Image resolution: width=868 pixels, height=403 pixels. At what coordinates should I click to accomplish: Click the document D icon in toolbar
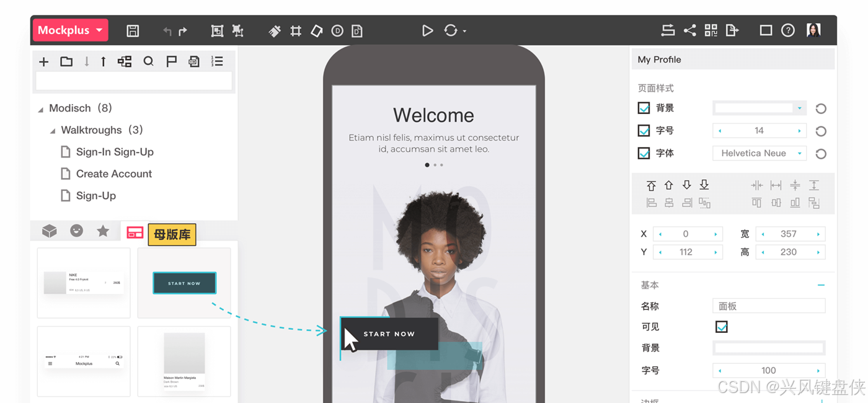[357, 30]
